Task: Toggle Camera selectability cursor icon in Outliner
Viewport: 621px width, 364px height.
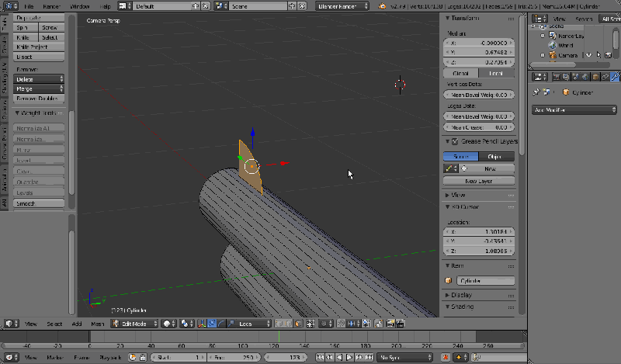Action: point(598,55)
